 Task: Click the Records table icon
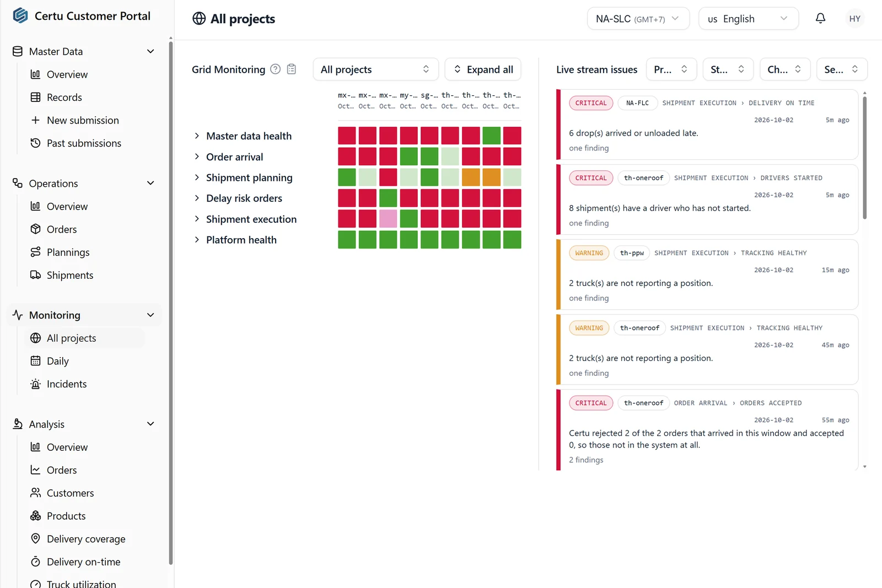point(35,97)
